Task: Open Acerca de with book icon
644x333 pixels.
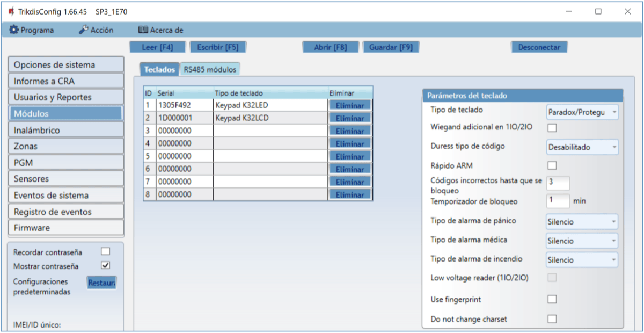Action: click(x=161, y=30)
